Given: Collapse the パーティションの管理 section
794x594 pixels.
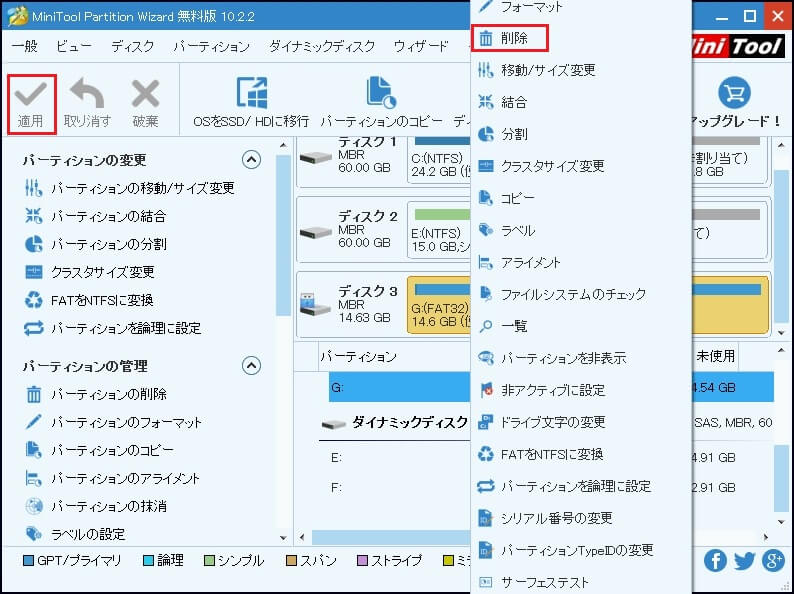Looking at the screenshot, I should (x=251, y=366).
